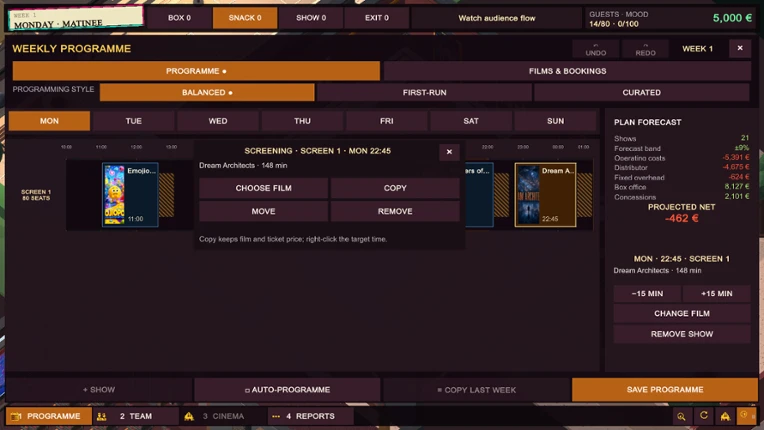Switch to the Films & Bookings tab
764x430 pixels.
[x=567, y=71]
